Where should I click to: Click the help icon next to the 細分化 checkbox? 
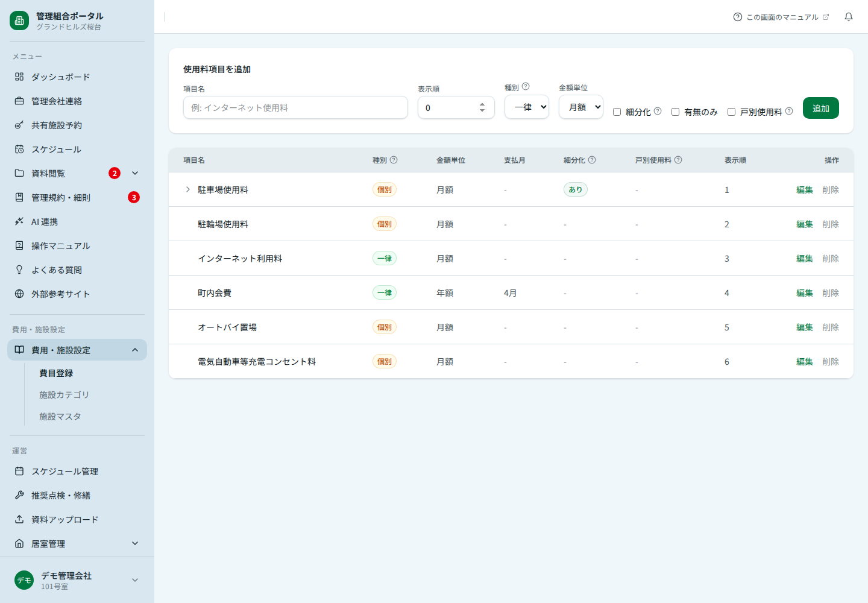click(x=658, y=111)
